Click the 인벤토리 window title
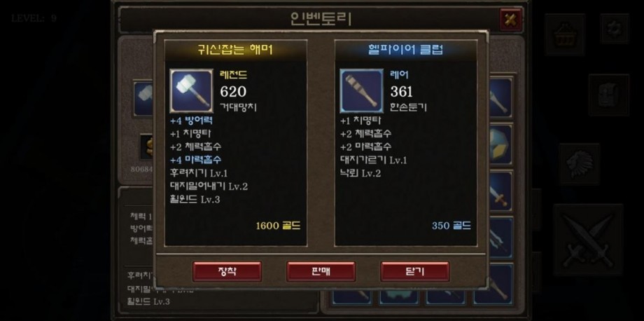Screen dimensions: 644x321 (321, 19)
